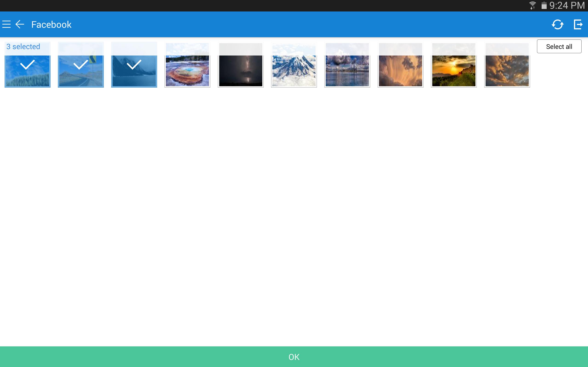Click the back arrow navigation icon
Screen dimensions: 588x367
coord(20,24)
